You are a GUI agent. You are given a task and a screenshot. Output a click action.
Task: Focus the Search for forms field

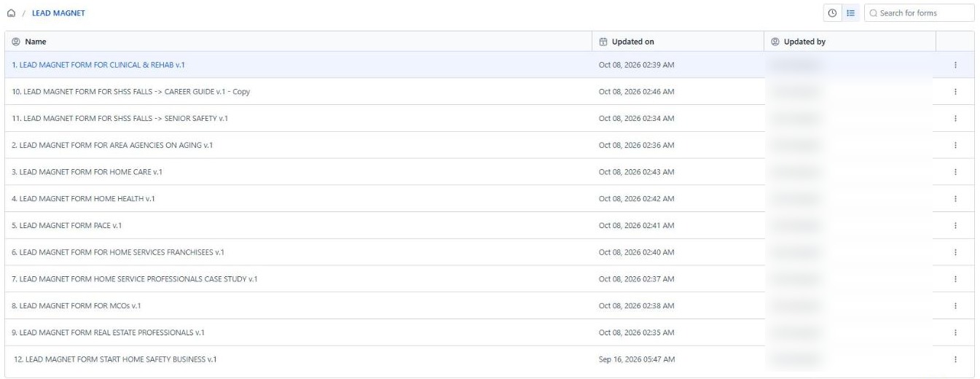[919, 13]
